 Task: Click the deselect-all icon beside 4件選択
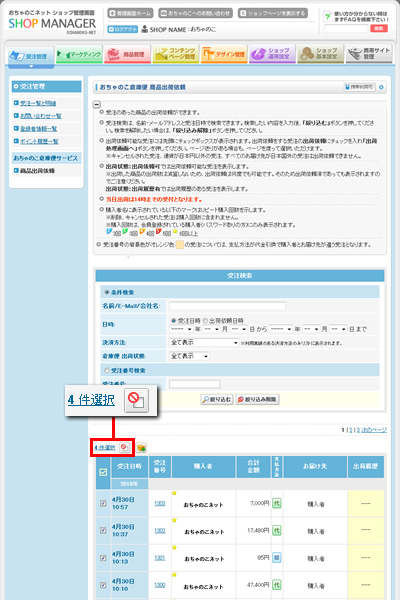pos(124,447)
